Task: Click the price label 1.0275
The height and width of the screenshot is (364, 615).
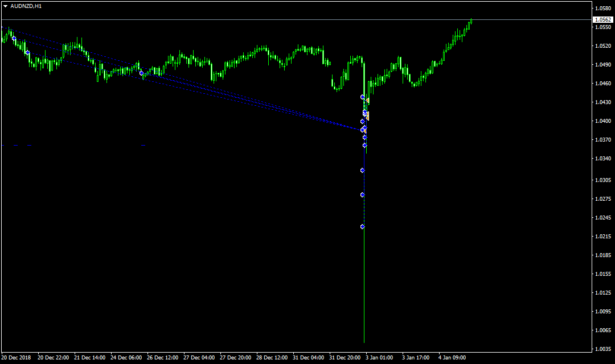Action: pos(603,199)
